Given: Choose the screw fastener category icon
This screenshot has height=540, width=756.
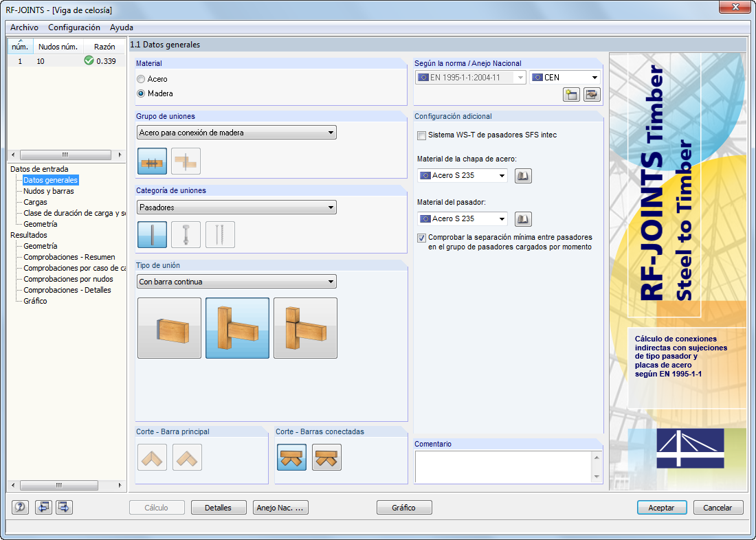Looking at the screenshot, I should pos(220,235).
